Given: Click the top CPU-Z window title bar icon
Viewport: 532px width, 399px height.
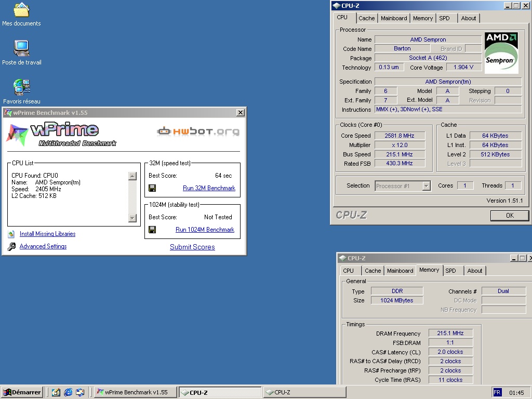Looking at the screenshot, I should coord(336,5).
